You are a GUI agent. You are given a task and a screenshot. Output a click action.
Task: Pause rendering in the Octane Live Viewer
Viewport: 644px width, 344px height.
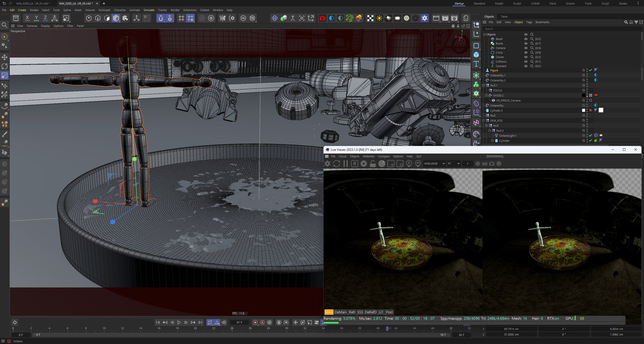click(345, 164)
